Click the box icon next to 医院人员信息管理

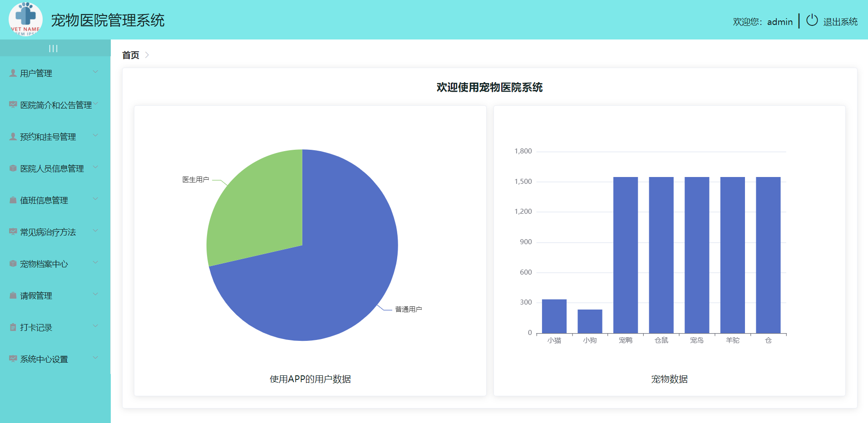pos(12,168)
